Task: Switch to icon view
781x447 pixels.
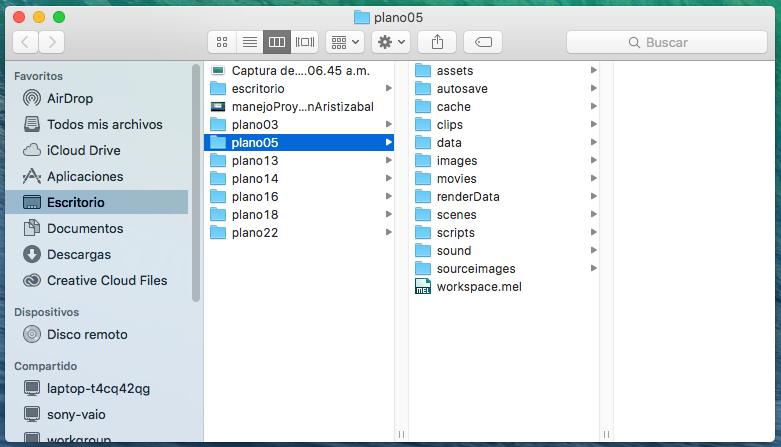Action: (222, 42)
